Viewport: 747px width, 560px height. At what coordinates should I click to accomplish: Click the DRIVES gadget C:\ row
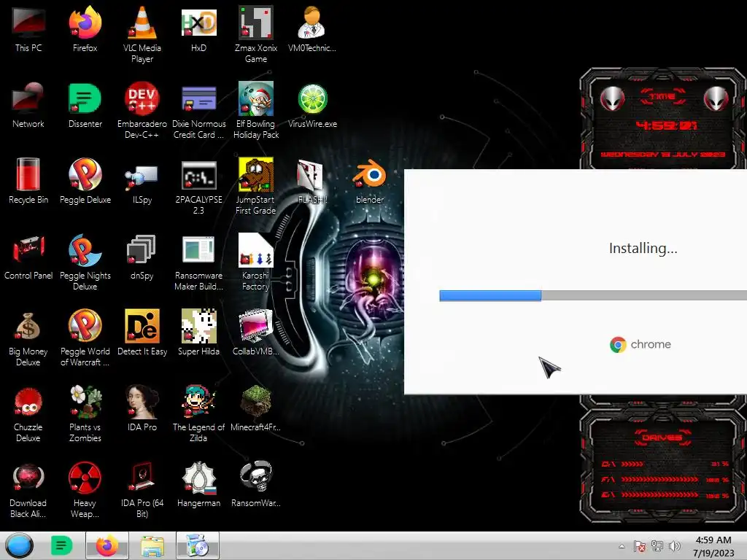pyautogui.click(x=665, y=464)
